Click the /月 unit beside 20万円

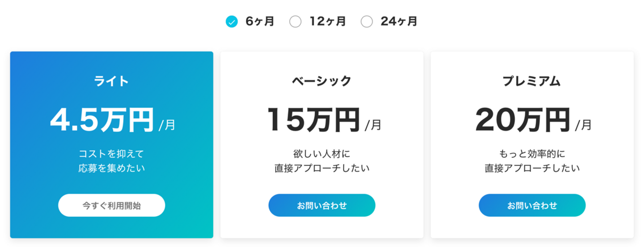point(583,125)
